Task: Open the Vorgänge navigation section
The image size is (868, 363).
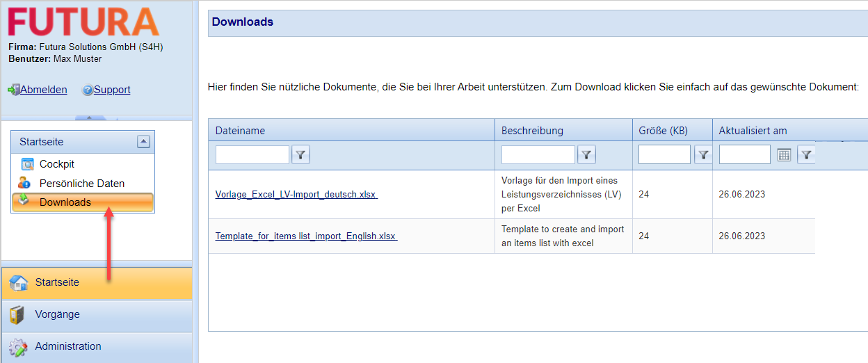Action: (x=58, y=315)
